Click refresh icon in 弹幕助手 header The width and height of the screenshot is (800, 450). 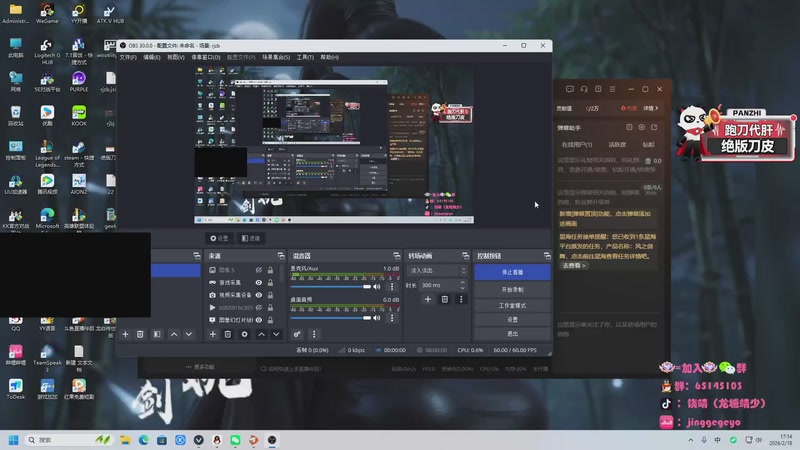point(654,127)
